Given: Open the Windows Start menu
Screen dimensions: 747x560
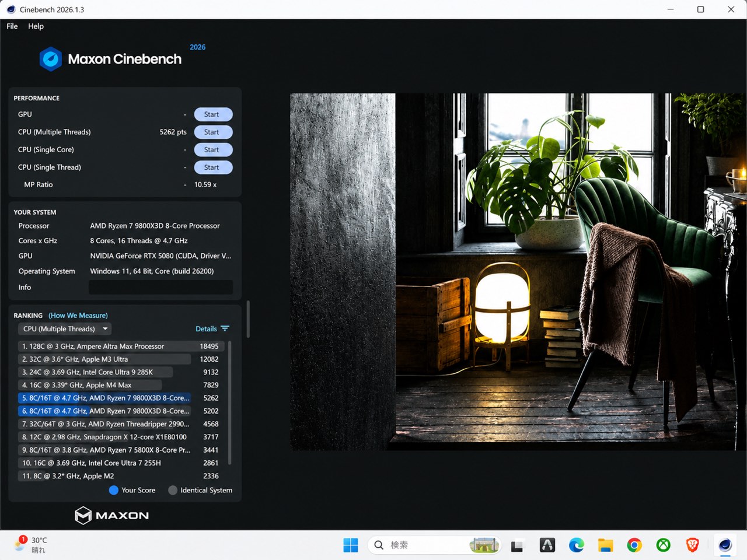Looking at the screenshot, I should click(x=351, y=545).
